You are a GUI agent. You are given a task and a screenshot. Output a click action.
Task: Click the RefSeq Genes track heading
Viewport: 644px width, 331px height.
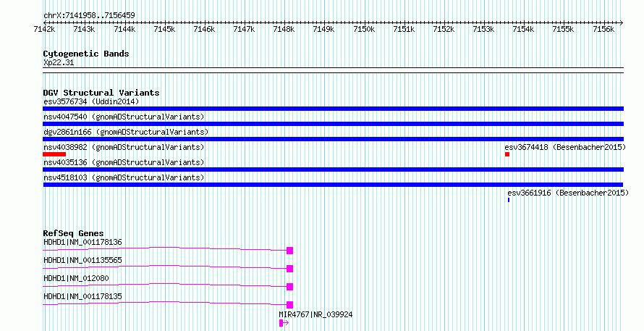click(73, 233)
